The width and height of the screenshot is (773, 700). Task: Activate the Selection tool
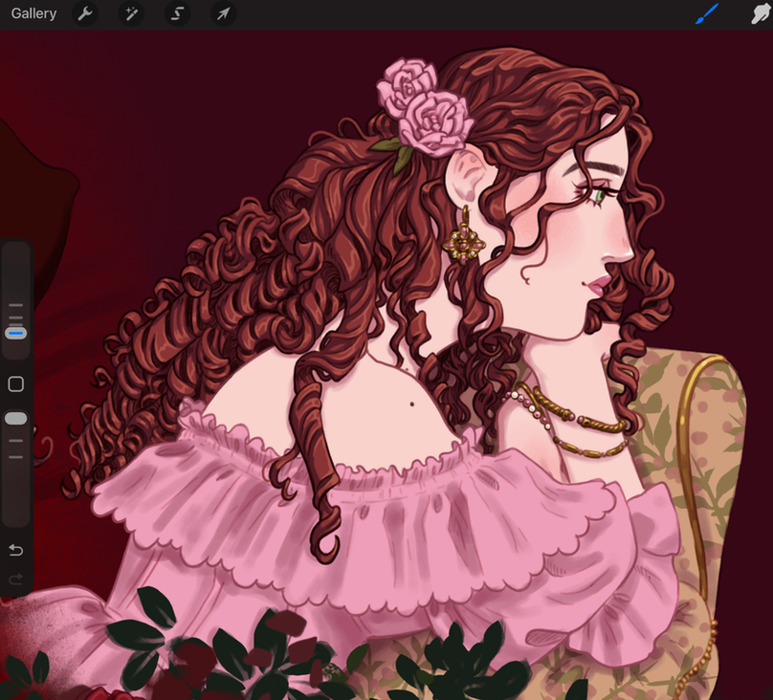[x=177, y=14]
